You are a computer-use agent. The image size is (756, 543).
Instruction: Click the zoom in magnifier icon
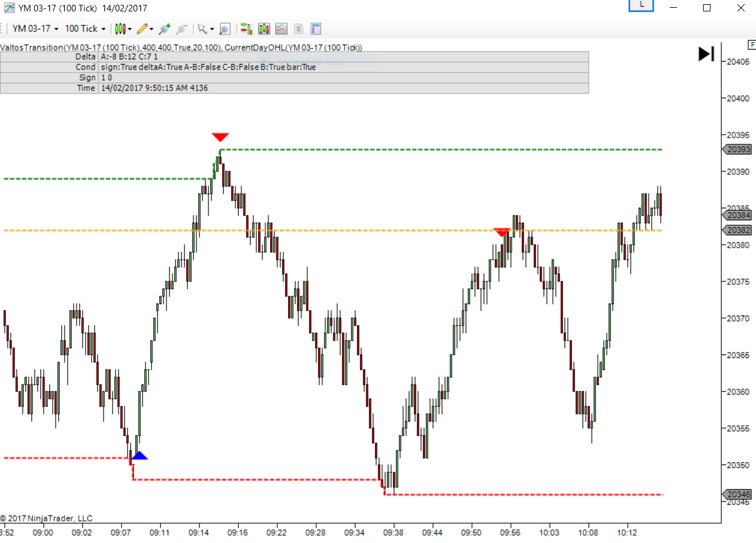pos(164,29)
